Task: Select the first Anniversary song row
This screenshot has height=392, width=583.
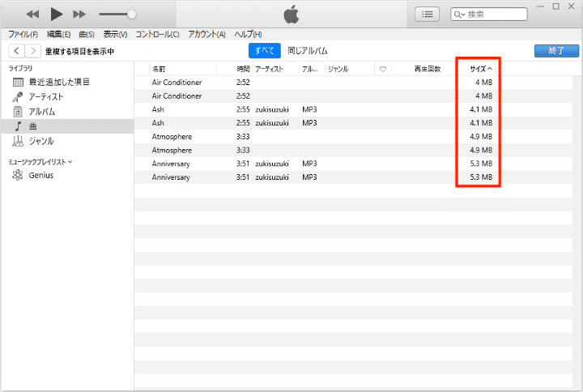Action: tap(353, 164)
